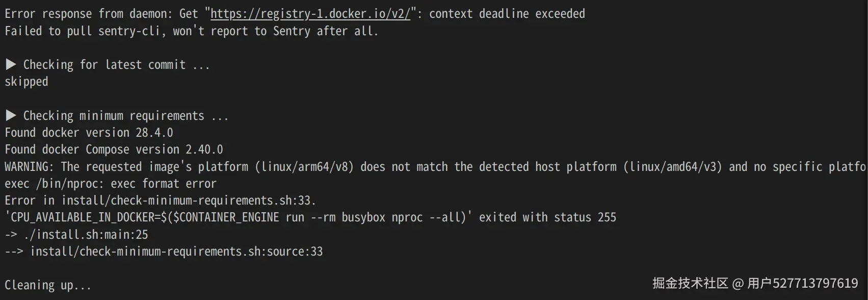The height and width of the screenshot is (300, 868).
Task: Click the "skipped" output line
Action: [27, 82]
